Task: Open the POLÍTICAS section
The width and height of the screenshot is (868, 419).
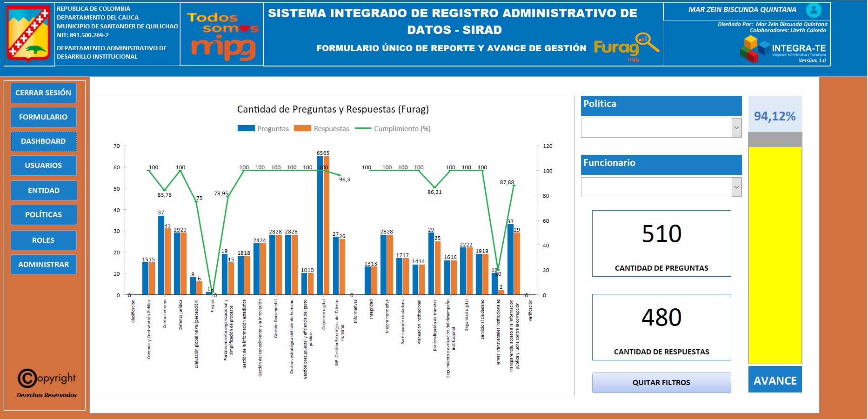Action: point(43,215)
